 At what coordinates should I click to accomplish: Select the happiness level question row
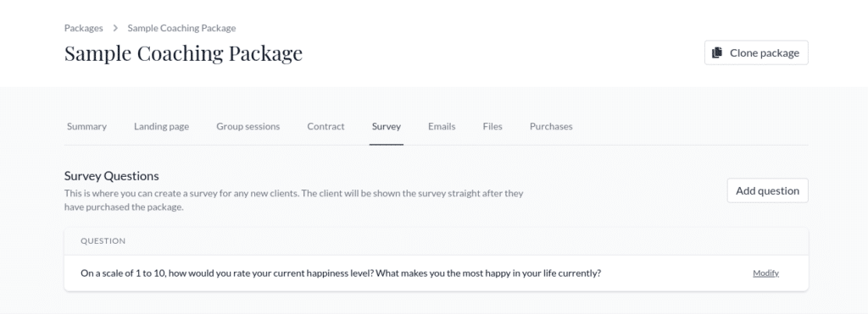point(437,273)
